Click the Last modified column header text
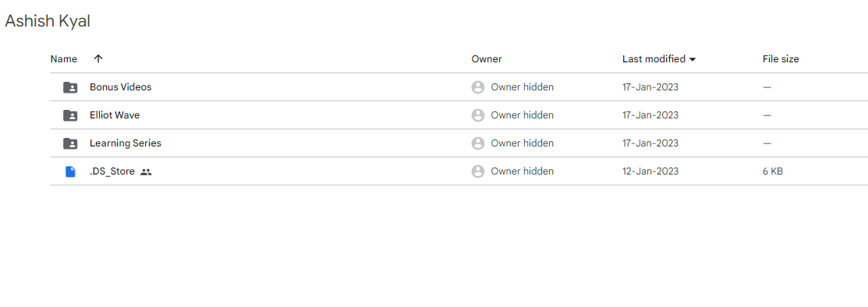The height and width of the screenshot is (307, 868). point(654,59)
